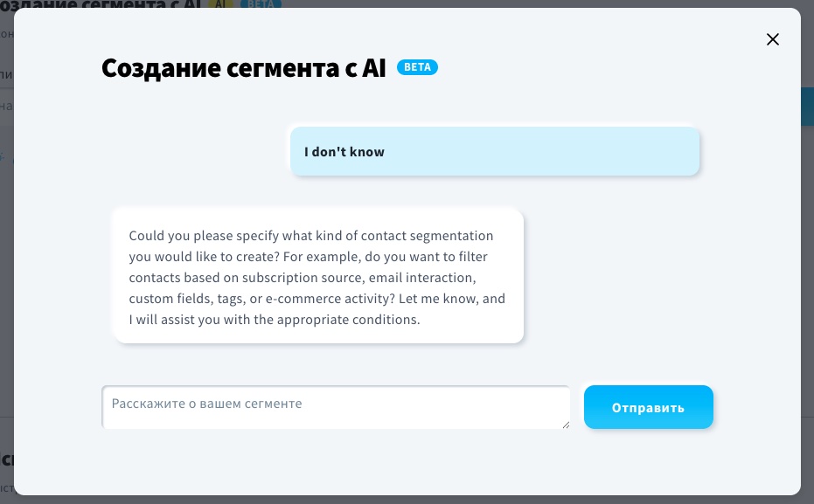
Task: Click the BETA badge in the dialog header
Action: [418, 66]
